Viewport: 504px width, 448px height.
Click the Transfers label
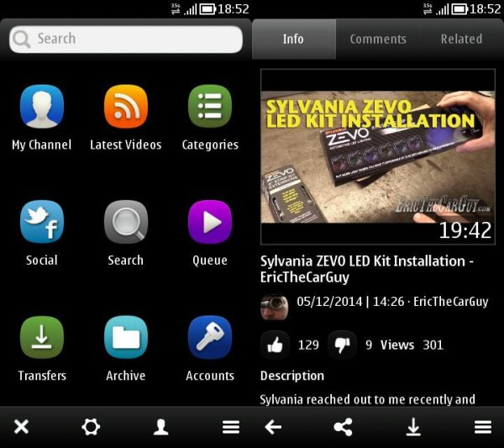coord(42,376)
